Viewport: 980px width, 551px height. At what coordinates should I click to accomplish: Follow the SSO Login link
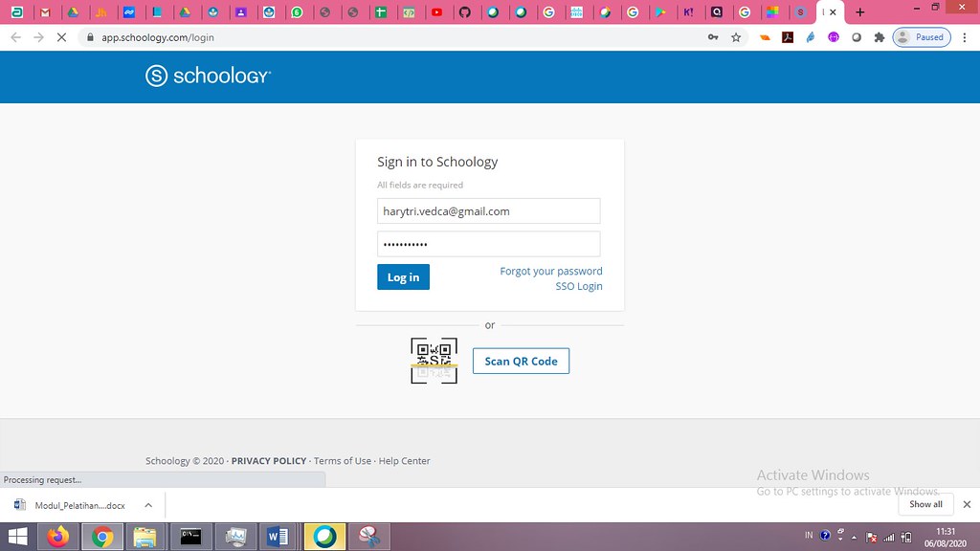(579, 286)
